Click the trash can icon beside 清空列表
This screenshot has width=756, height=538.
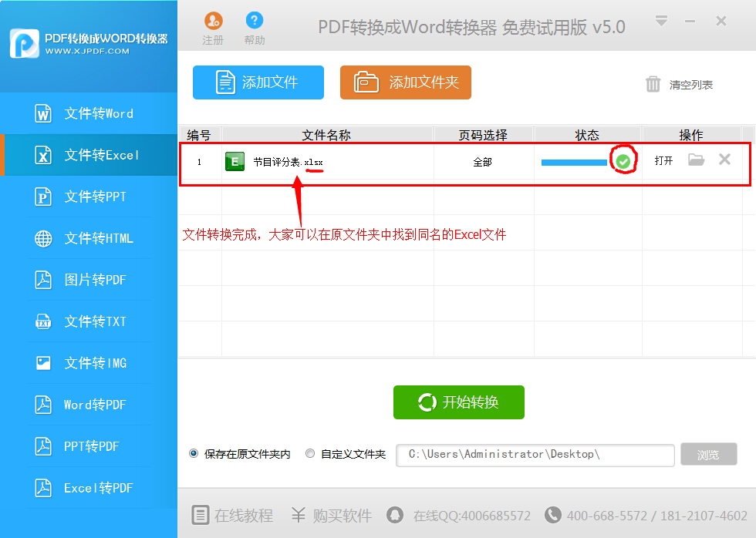[653, 84]
